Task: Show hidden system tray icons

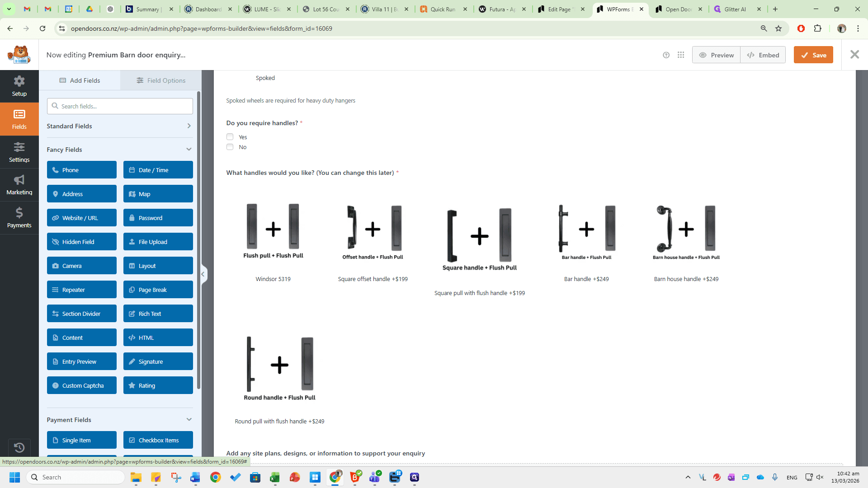Action: pyautogui.click(x=688, y=477)
